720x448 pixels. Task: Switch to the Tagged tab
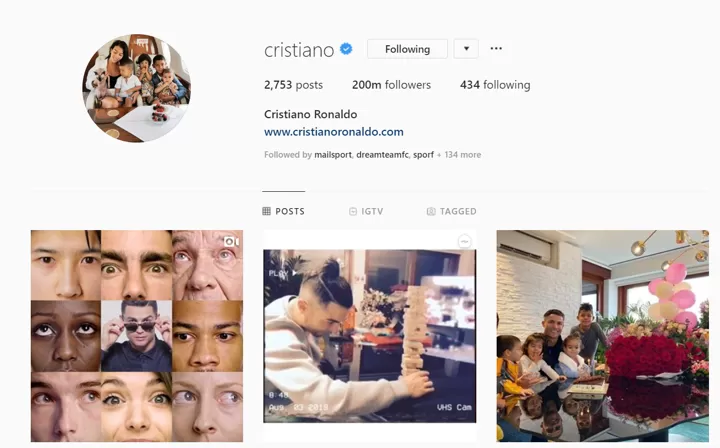pyautogui.click(x=452, y=211)
